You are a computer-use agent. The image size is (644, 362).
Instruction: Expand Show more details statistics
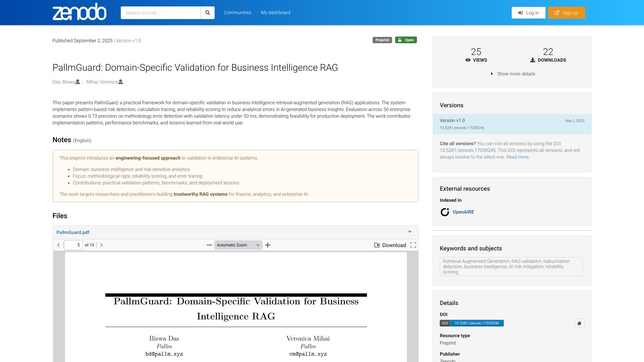(x=512, y=74)
